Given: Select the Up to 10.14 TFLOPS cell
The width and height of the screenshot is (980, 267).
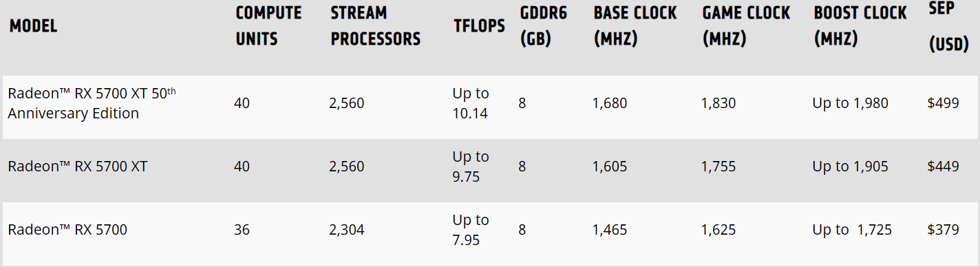Looking at the screenshot, I should [x=471, y=103].
